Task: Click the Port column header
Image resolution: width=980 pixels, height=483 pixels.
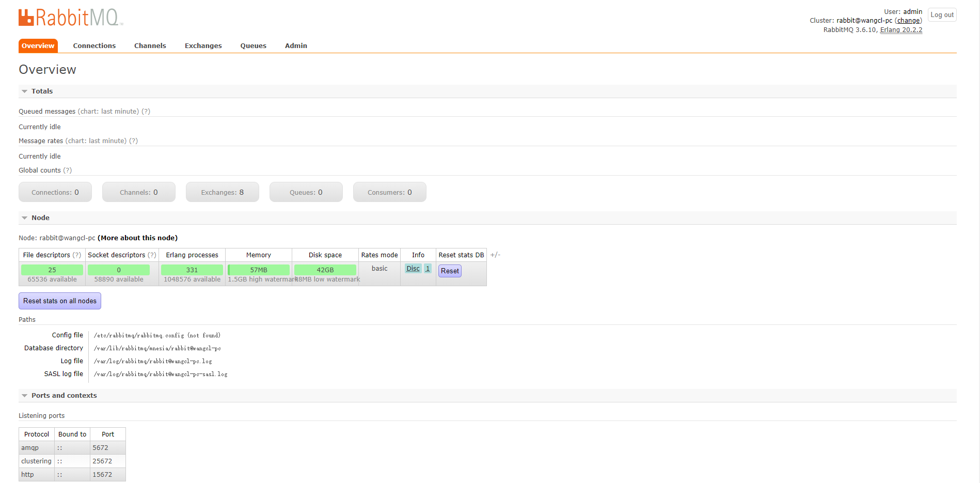Action: click(x=108, y=434)
